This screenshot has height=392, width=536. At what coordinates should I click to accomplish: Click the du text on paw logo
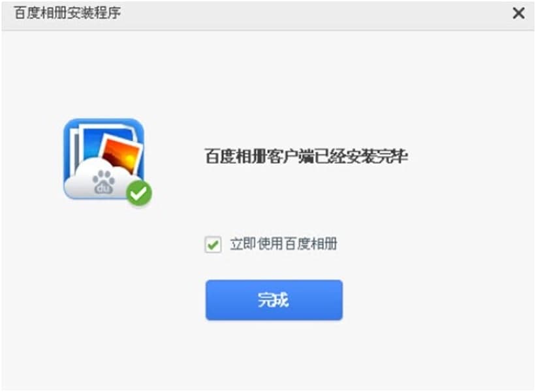point(104,188)
